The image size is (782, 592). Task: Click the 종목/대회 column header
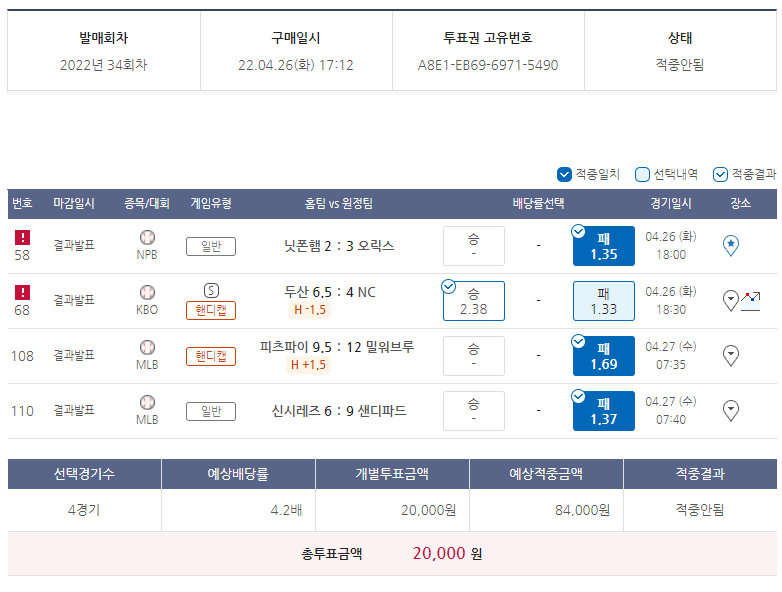click(x=147, y=203)
